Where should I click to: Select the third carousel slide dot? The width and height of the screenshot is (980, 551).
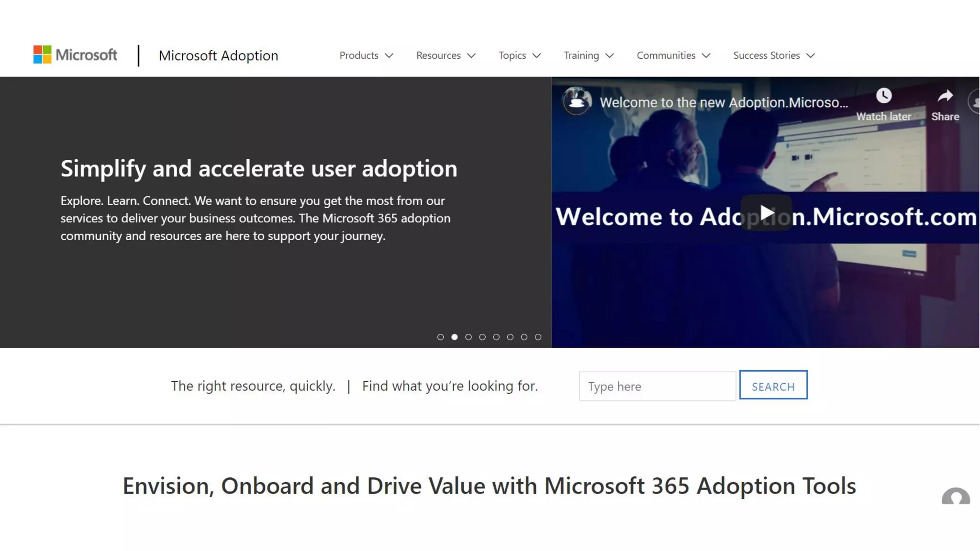468,337
